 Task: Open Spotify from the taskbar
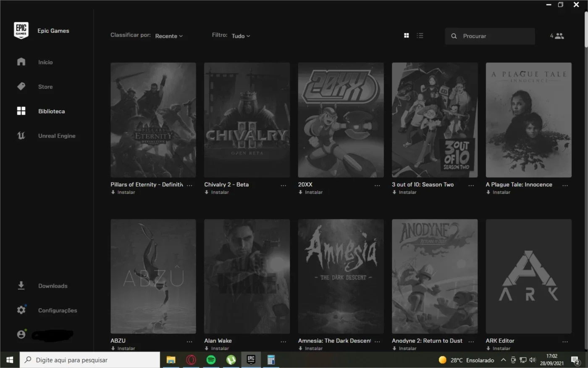point(211,360)
